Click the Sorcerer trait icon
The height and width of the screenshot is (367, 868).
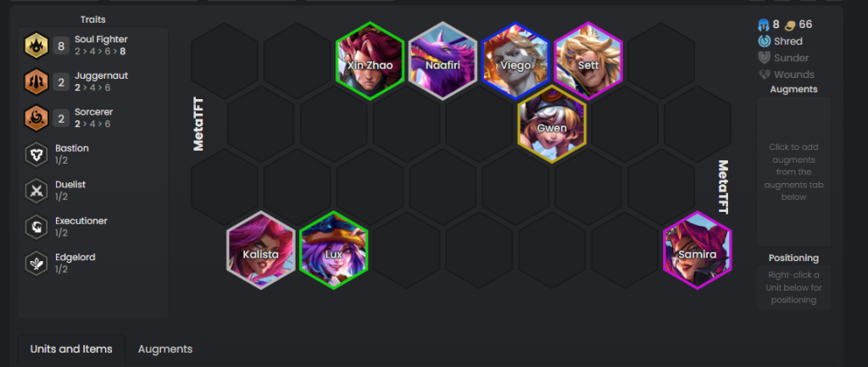coord(36,118)
